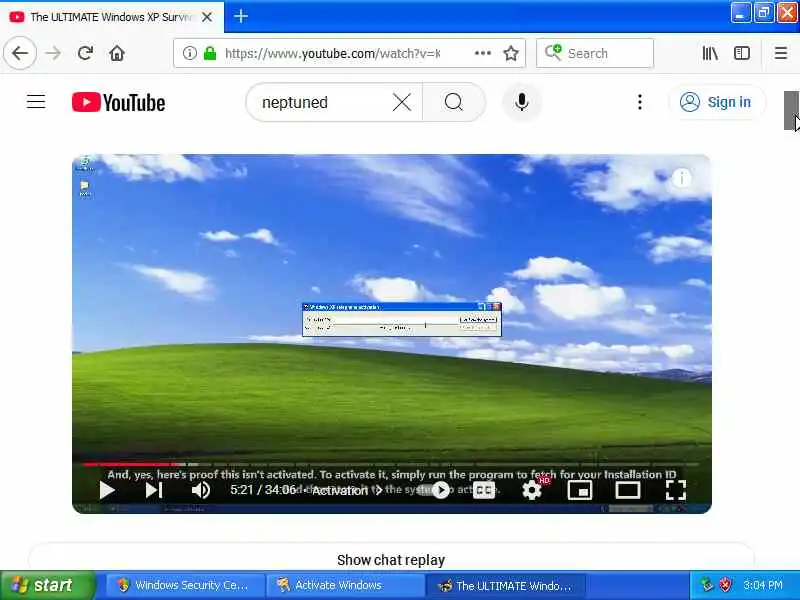Enter full screen video mode
This screenshot has width=800, height=600.
pos(676,490)
